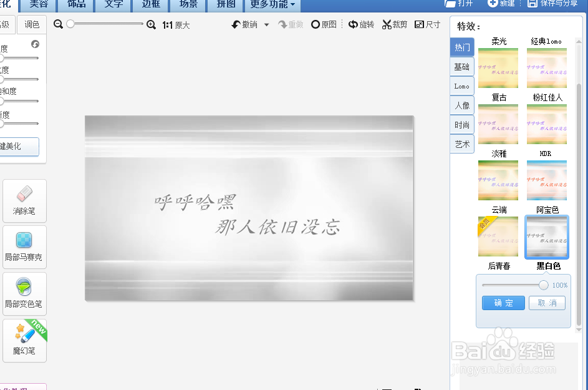588x390 pixels.
Task: Click the reset adjustments circular arrow icon
Action: click(x=36, y=44)
